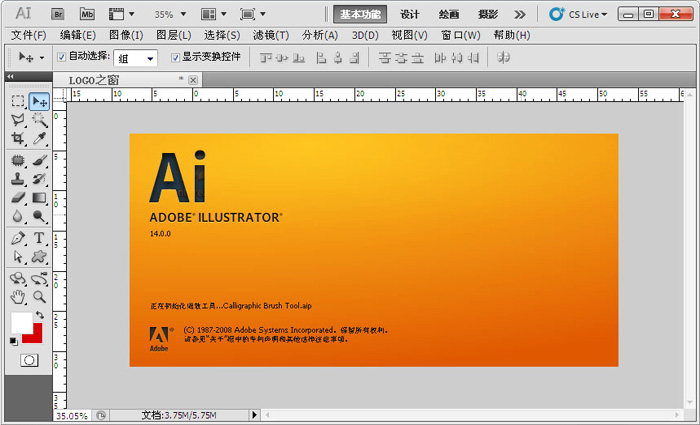Image resolution: width=700 pixels, height=425 pixels.
Task: Select the Clone Stamp tool
Action: click(x=18, y=179)
